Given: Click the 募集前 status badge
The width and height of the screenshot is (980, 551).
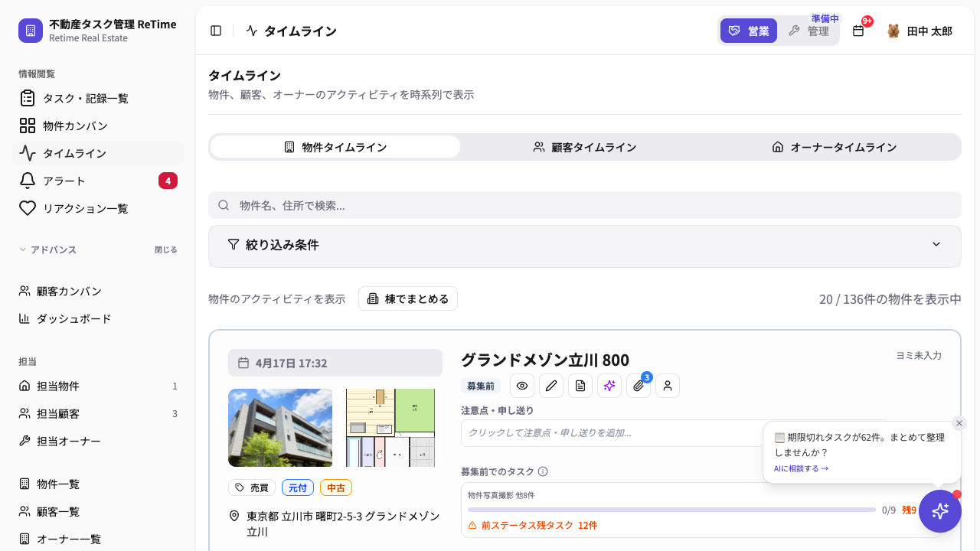Looking at the screenshot, I should pos(481,386).
